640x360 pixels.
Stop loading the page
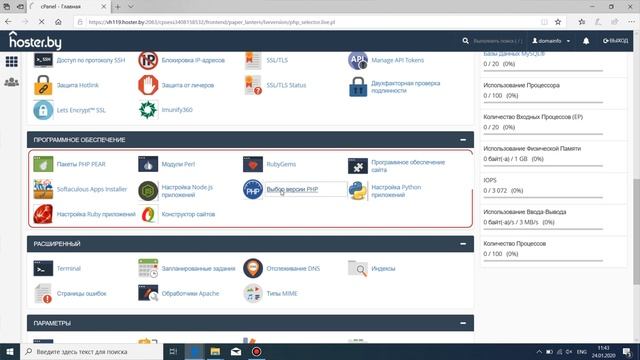click(x=41, y=22)
